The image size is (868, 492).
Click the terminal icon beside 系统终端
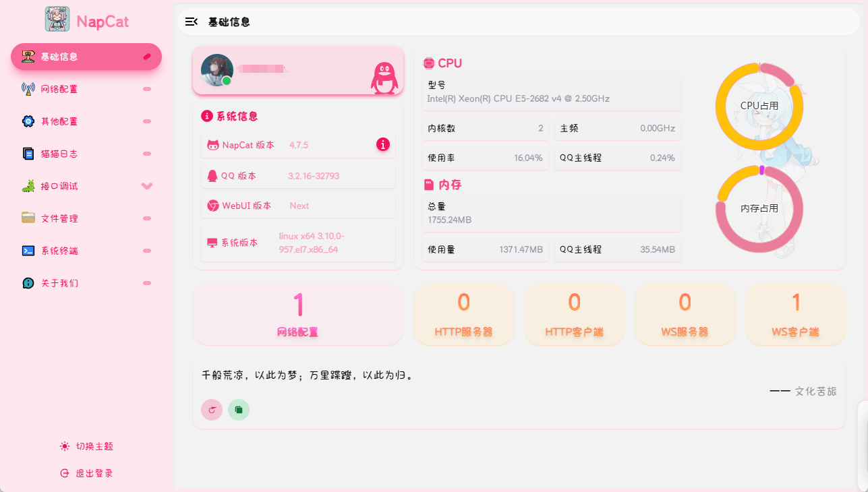[x=28, y=251]
